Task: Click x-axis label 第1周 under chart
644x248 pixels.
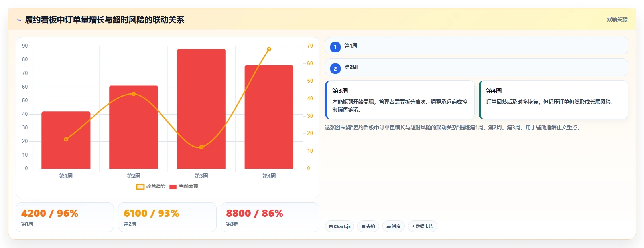Action: pyautogui.click(x=66, y=176)
